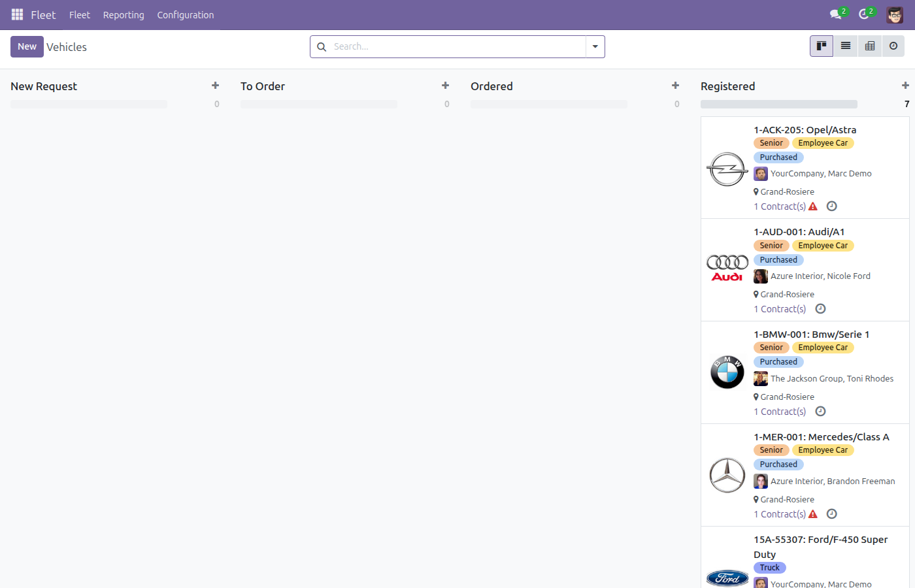Click the Senior tag on Opel/Astra card
Image resolution: width=915 pixels, height=588 pixels.
point(771,143)
